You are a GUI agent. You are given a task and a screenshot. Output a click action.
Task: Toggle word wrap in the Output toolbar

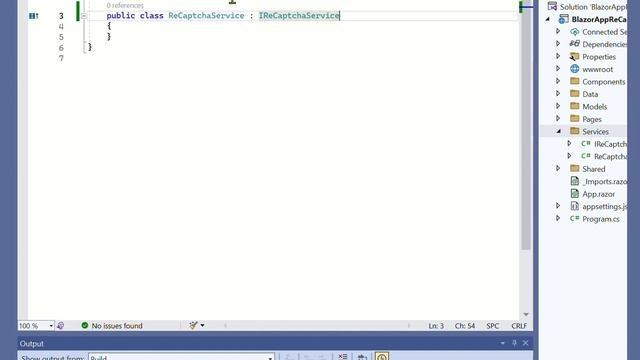point(362,357)
